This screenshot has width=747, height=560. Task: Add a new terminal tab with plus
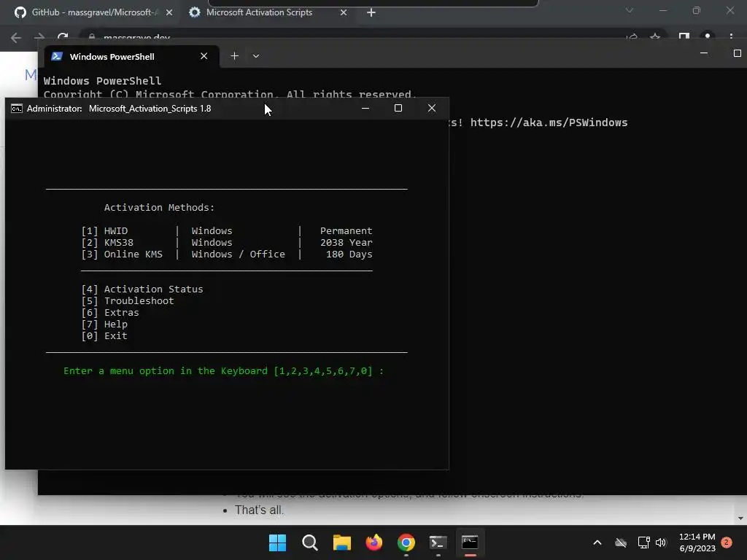click(234, 56)
